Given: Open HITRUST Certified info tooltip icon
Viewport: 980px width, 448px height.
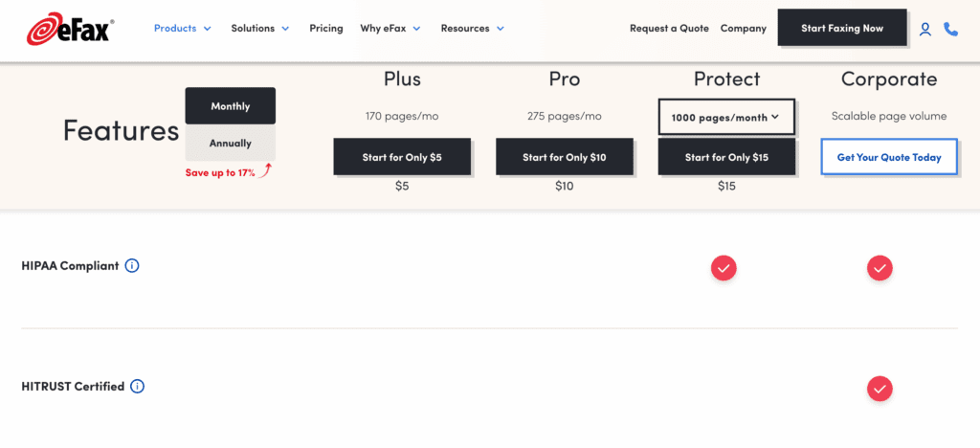Looking at the screenshot, I should [x=137, y=387].
